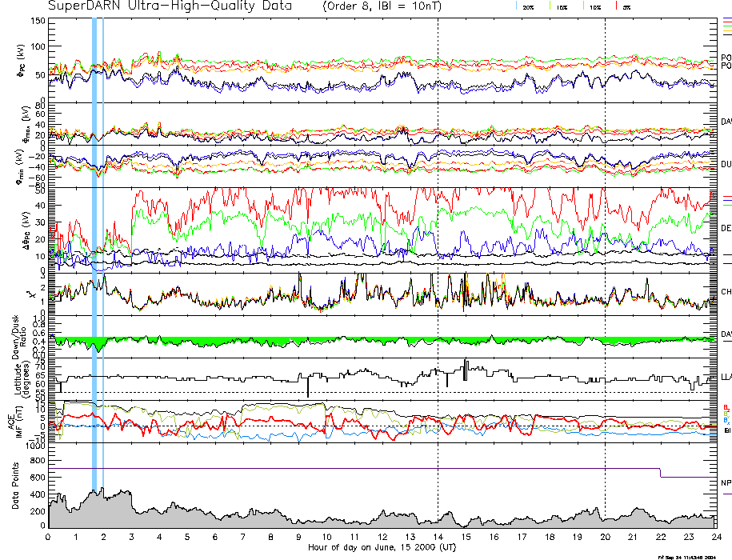Click the x-axis label Hour of day on June 15
Image resolution: width=732 pixels, height=560 pixels.
click(x=382, y=548)
